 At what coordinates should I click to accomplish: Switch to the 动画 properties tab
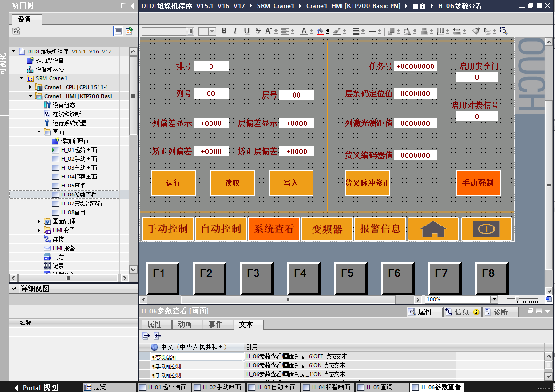[185, 324]
